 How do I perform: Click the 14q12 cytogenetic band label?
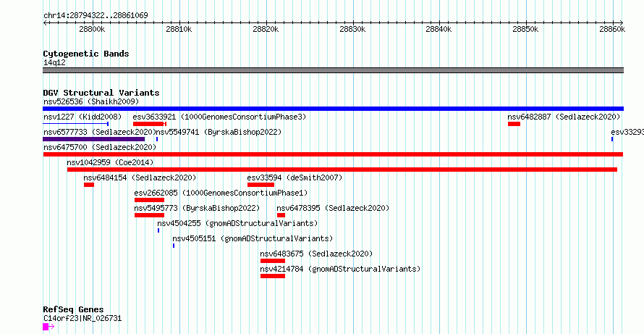[54, 63]
